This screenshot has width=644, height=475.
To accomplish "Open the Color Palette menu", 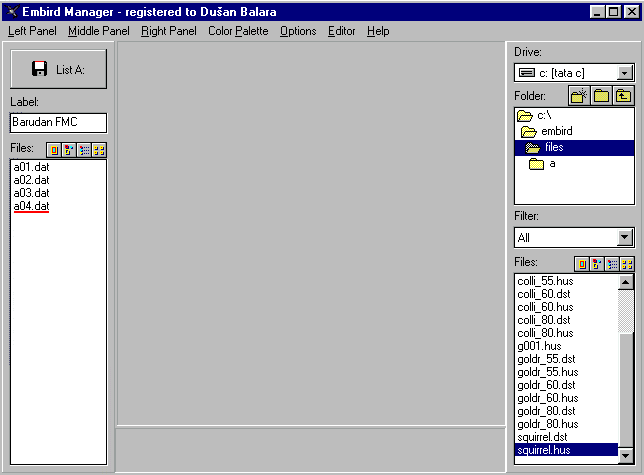I will click(x=238, y=31).
